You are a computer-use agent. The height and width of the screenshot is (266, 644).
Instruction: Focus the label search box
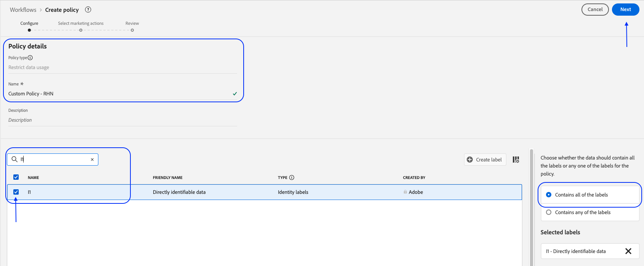tap(53, 160)
